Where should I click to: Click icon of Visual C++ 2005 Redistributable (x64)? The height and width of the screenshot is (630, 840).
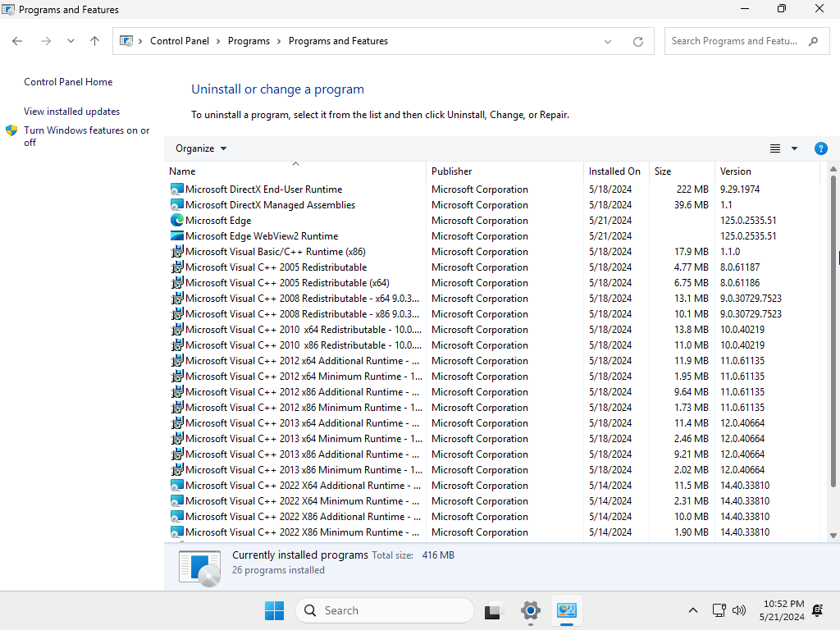tap(177, 282)
